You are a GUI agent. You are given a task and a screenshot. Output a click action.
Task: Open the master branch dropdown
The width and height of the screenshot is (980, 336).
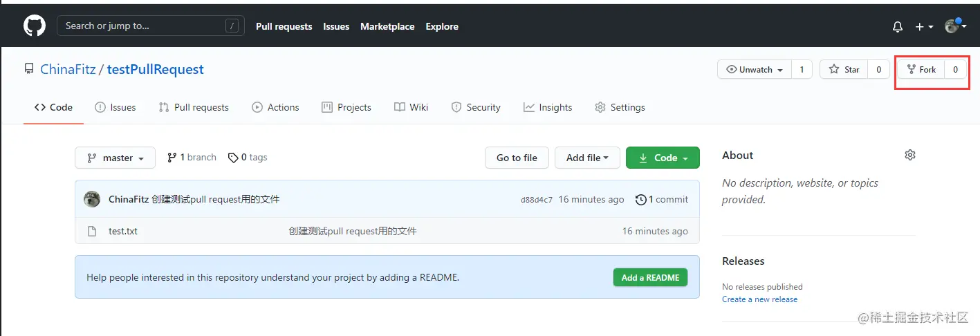(x=115, y=158)
